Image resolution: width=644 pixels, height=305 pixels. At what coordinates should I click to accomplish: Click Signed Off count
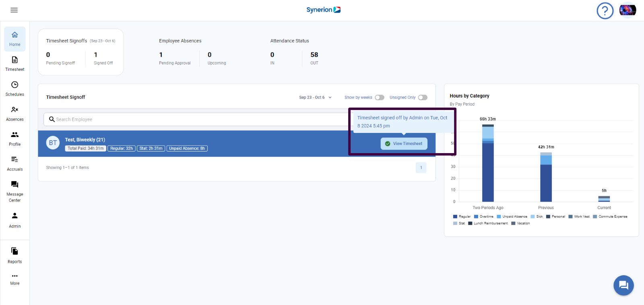tap(96, 55)
